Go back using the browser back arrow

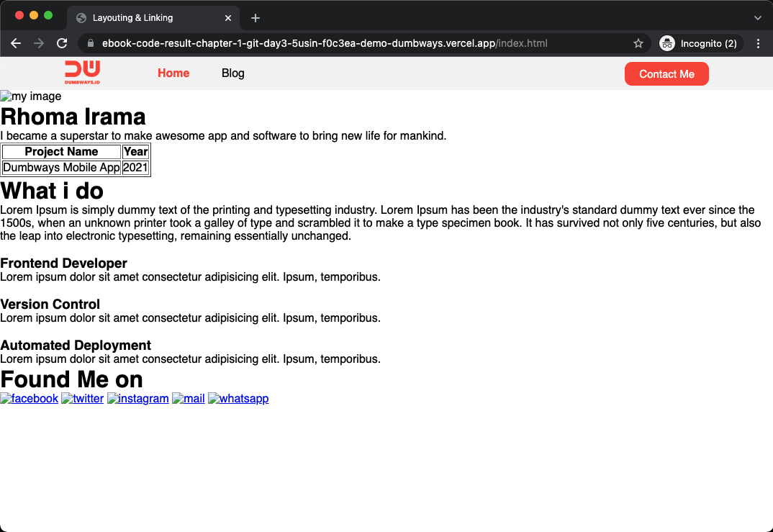(16, 43)
